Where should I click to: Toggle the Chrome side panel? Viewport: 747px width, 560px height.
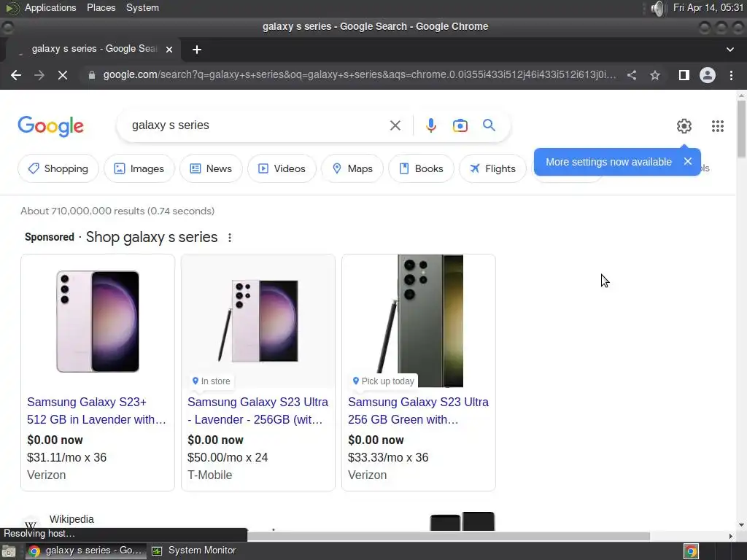(x=684, y=75)
